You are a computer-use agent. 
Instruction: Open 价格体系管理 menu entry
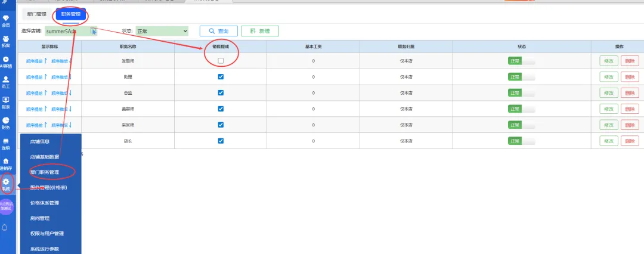(44, 203)
